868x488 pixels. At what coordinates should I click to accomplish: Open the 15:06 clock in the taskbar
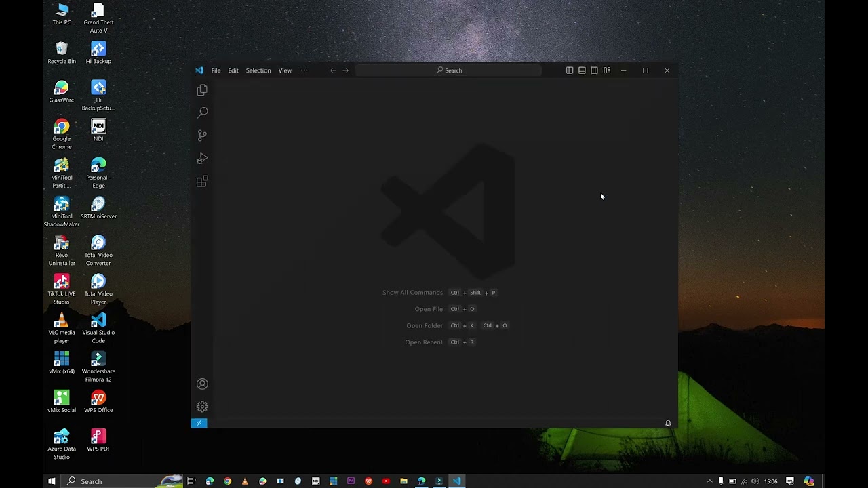coord(771,481)
